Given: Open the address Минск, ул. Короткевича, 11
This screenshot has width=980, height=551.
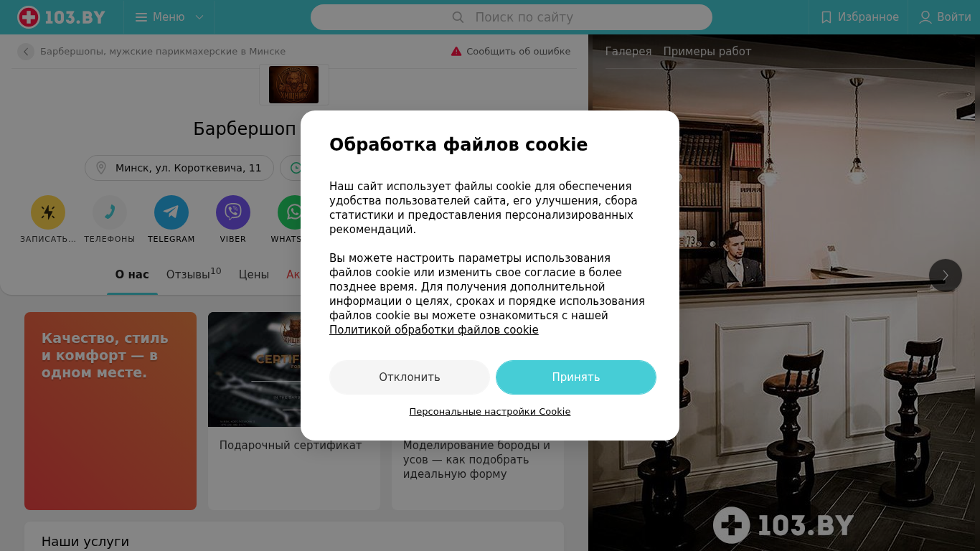Looking at the screenshot, I should [179, 168].
